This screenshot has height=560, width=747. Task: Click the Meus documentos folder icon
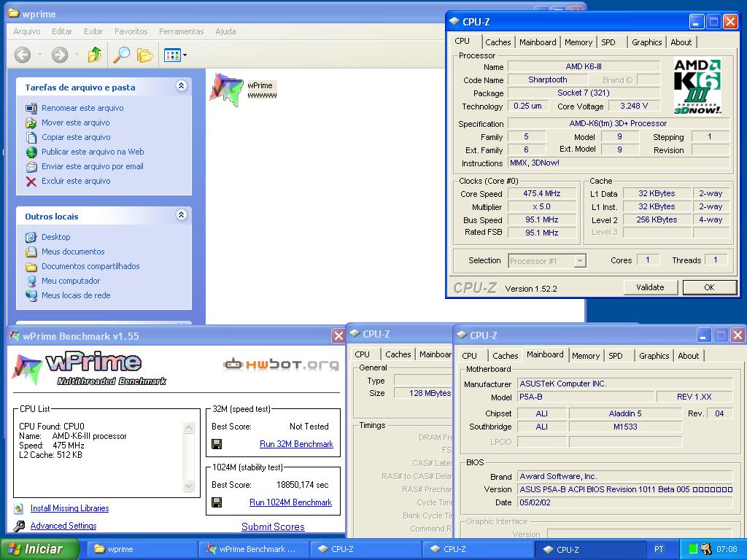(31, 252)
